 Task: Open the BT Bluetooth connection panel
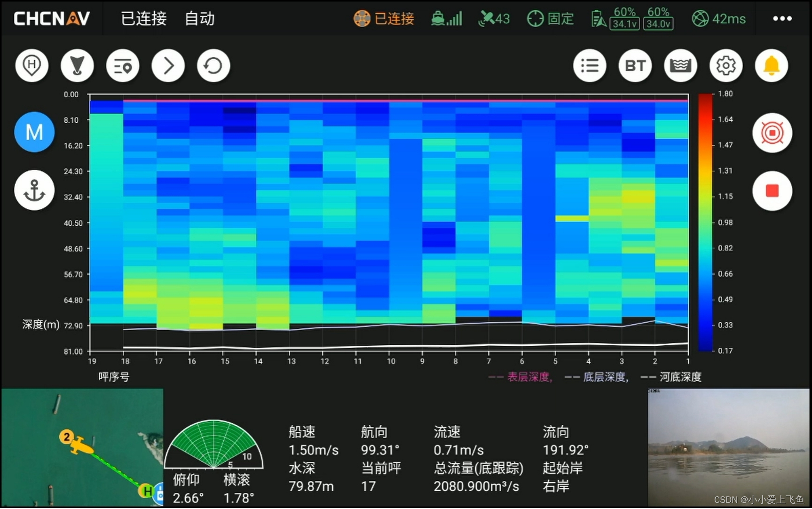click(635, 66)
